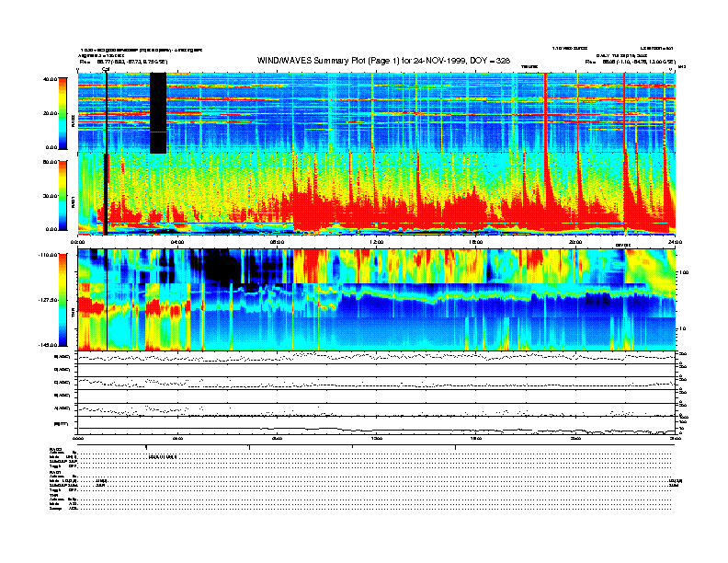Click the 60.00 color scale label of RAD1
This screenshot has height=563, width=728.
click(x=51, y=162)
